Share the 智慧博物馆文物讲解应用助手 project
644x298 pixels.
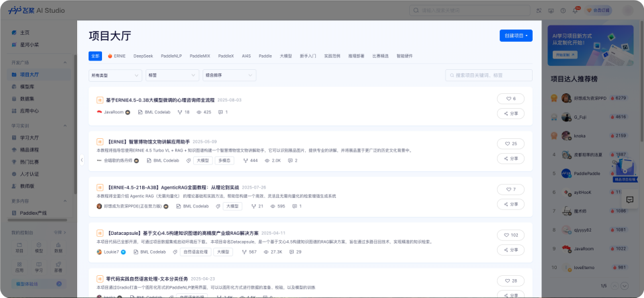[x=511, y=158]
